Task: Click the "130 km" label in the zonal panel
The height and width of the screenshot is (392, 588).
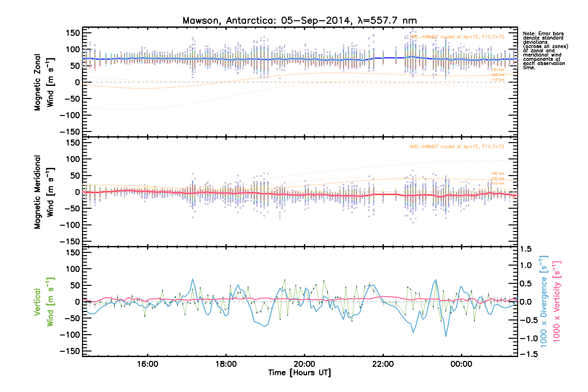Action: click(498, 70)
